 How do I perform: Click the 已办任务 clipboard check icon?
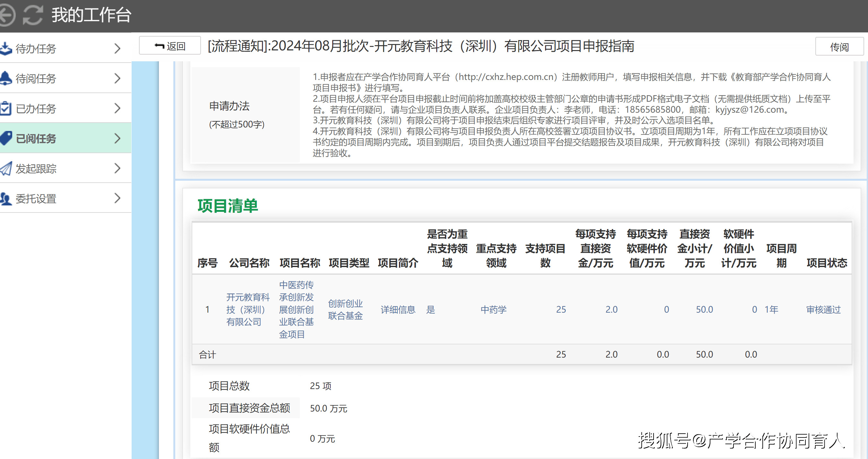pos(6,108)
